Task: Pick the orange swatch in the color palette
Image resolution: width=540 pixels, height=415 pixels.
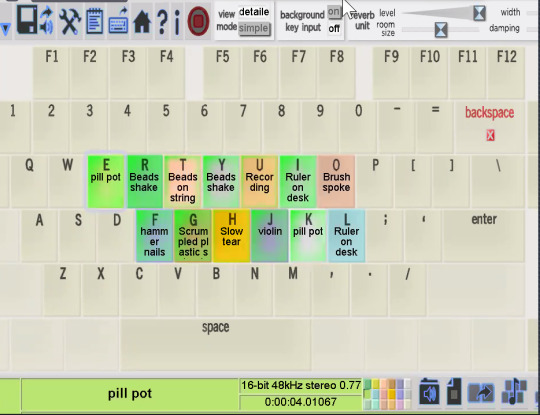Action: pos(392,393)
